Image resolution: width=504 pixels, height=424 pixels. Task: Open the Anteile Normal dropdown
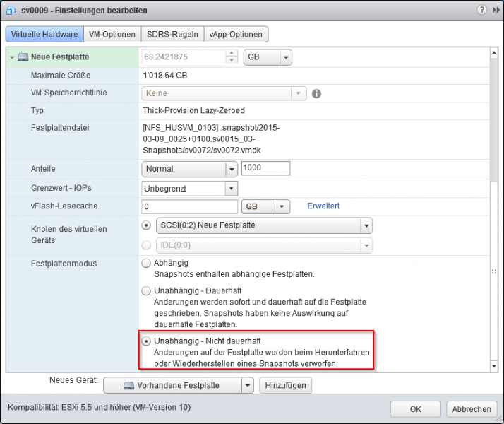pyautogui.click(x=189, y=169)
